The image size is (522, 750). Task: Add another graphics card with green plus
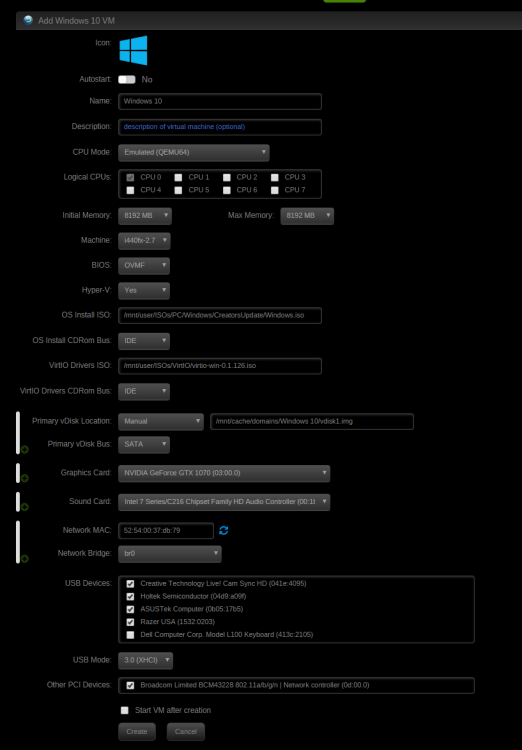[x=24, y=478]
